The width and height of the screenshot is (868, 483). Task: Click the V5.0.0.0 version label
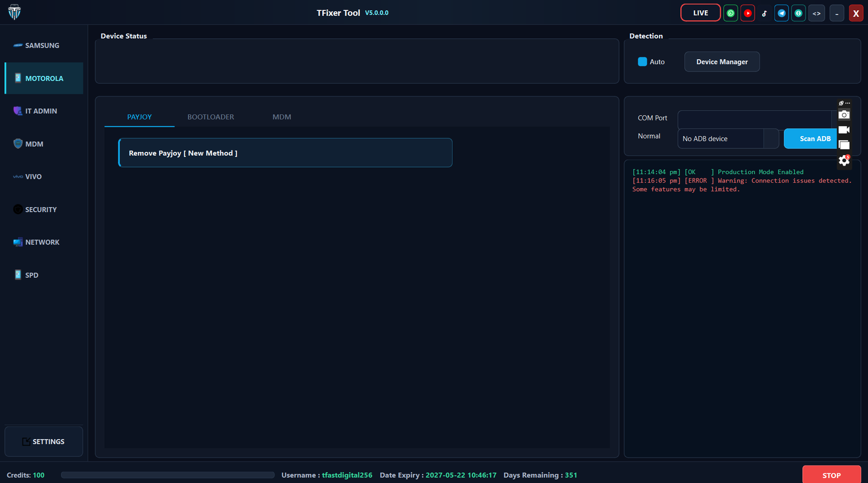click(376, 13)
